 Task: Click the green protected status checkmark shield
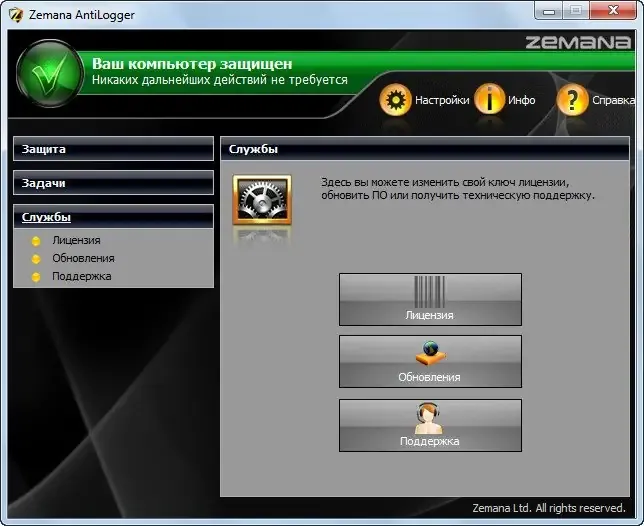coord(50,74)
